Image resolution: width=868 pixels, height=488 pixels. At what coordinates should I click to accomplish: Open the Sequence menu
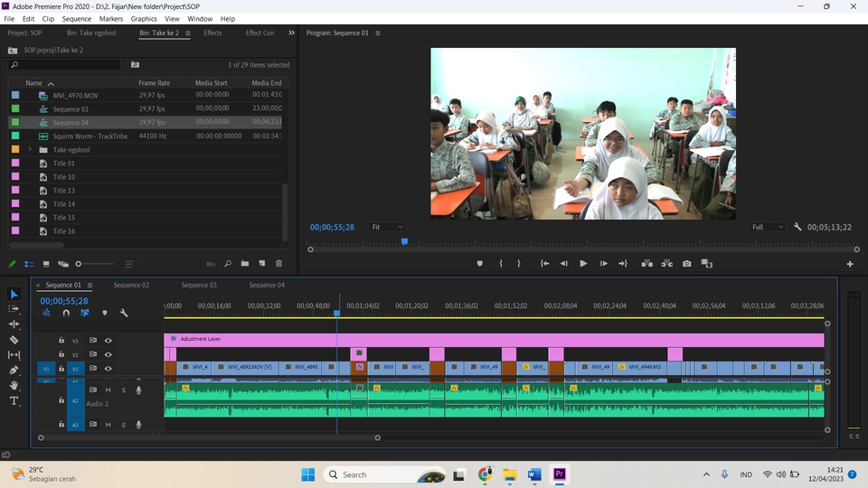coord(76,19)
